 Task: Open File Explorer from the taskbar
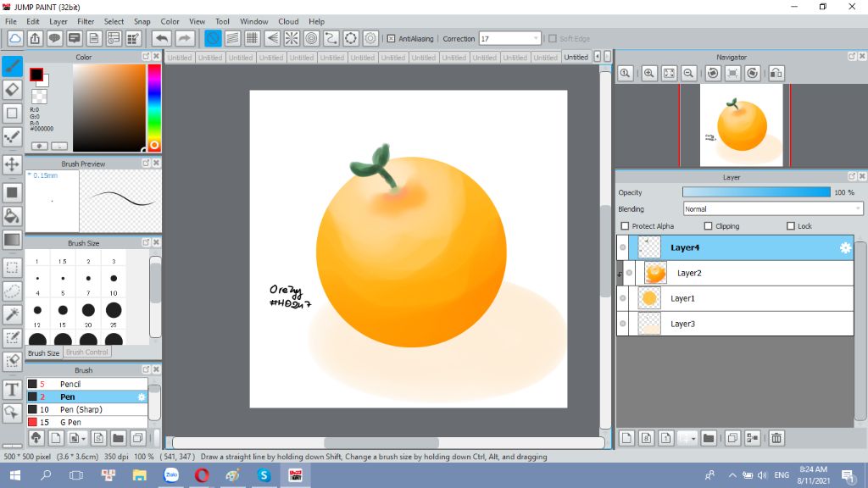[140, 475]
